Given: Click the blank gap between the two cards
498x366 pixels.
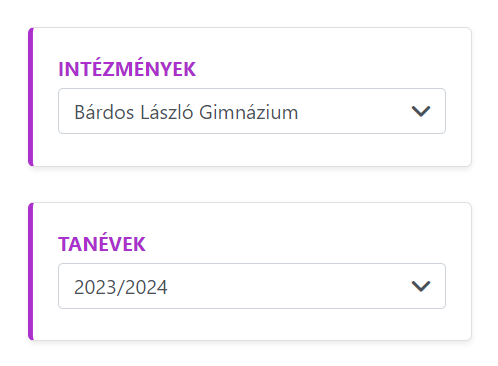Looking at the screenshot, I should (250, 184).
